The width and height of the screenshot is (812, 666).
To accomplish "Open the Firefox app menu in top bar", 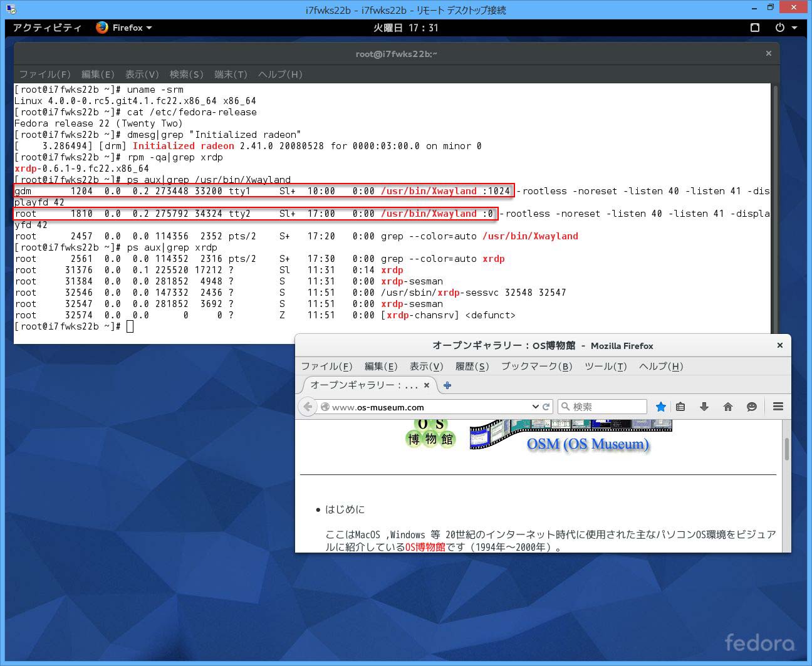I will tap(123, 28).
